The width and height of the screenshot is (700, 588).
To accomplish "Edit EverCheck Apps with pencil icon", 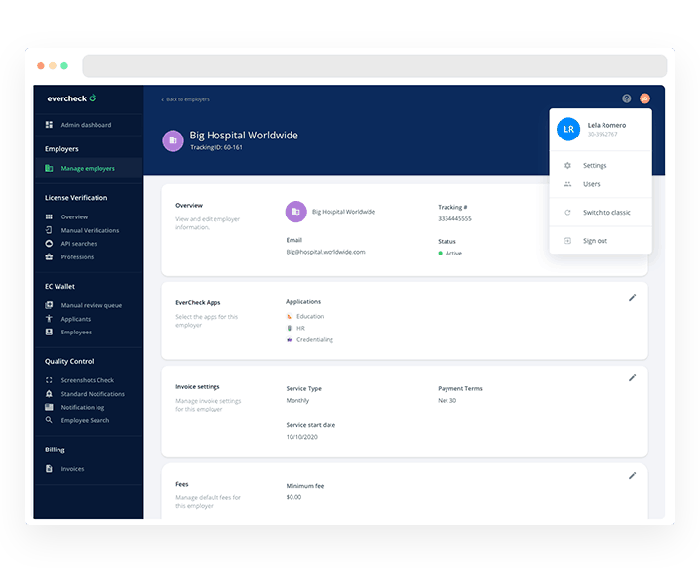I will [x=632, y=298].
